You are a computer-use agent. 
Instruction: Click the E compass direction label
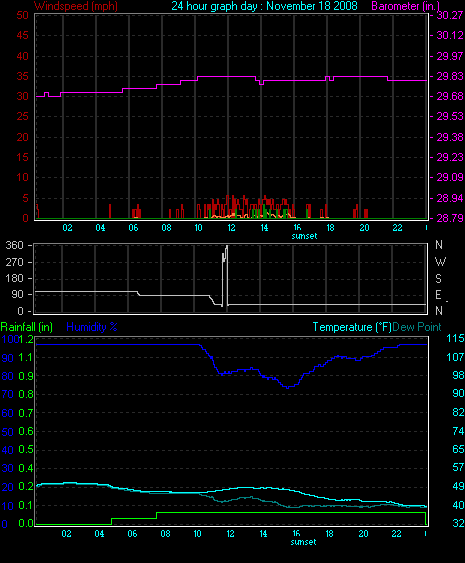(x=438, y=295)
